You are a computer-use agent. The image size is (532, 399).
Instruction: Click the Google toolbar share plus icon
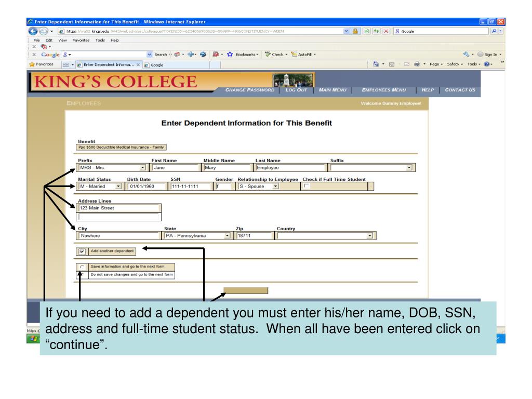click(x=191, y=54)
